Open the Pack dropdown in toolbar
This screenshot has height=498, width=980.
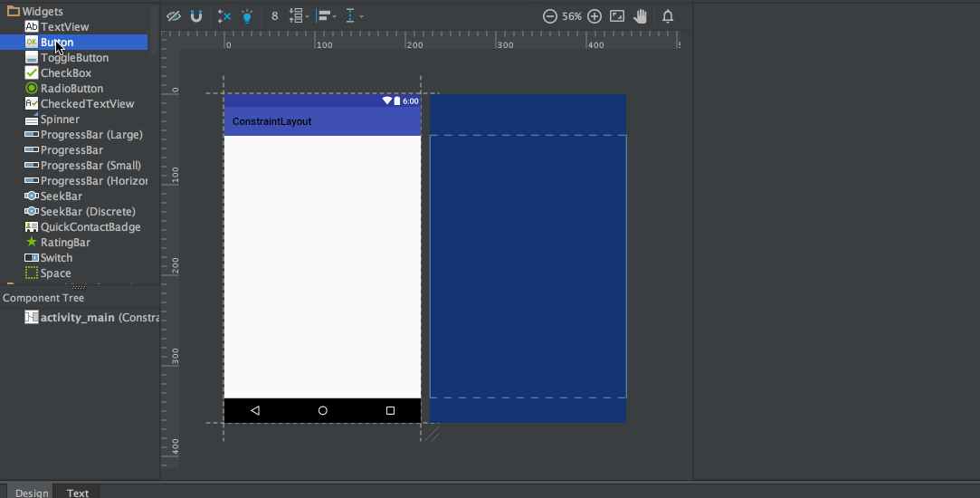point(299,16)
